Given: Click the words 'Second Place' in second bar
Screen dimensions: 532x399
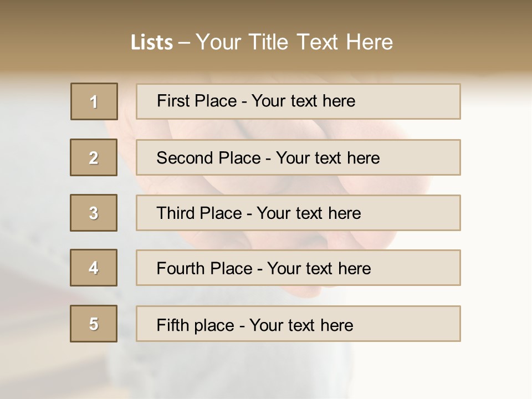Looking at the screenshot, I should (208, 158).
